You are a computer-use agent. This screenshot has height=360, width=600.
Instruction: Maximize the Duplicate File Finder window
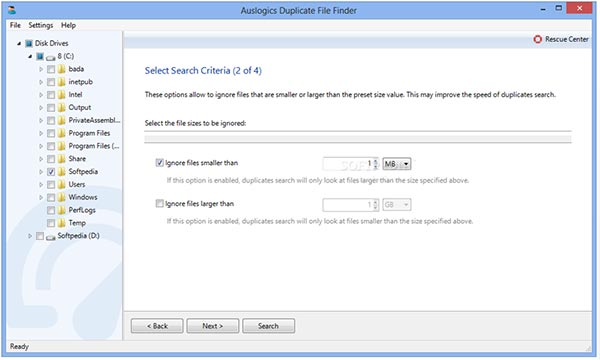point(559,8)
